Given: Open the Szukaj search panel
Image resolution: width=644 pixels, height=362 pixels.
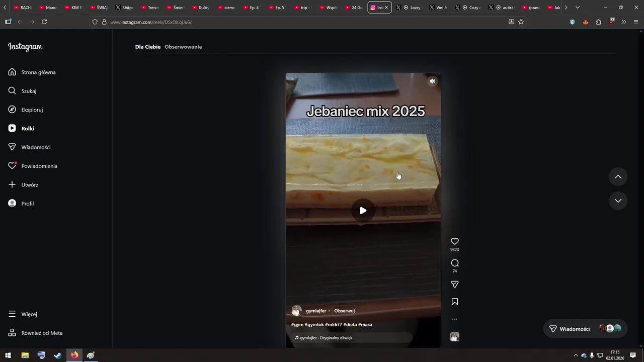Looking at the screenshot, I should coord(22,91).
